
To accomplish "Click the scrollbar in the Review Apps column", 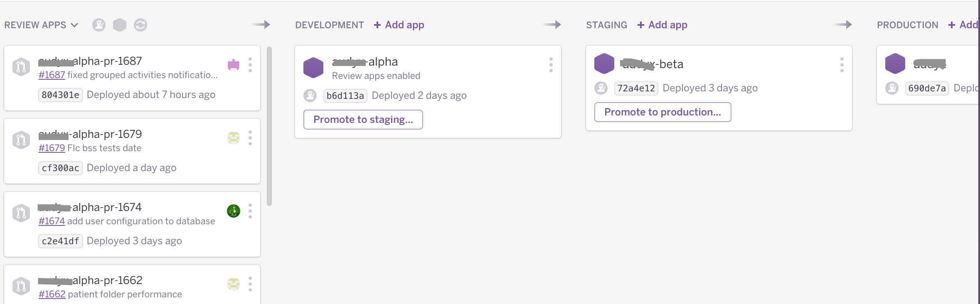I will (x=269, y=125).
